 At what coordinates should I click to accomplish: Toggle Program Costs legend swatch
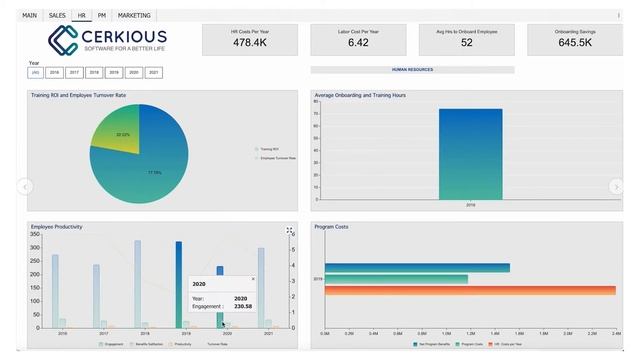(458, 344)
